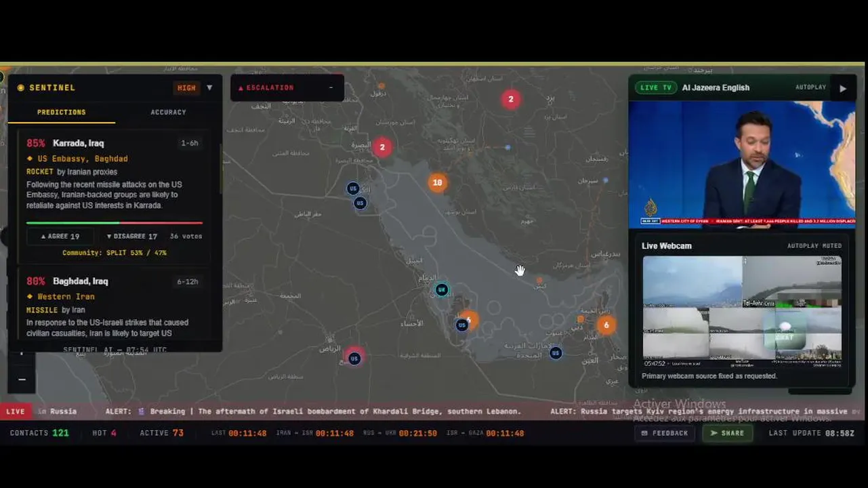Select the orange cluster marker labeled 10
Image resolution: width=868 pixels, height=488 pixels.
coord(438,182)
